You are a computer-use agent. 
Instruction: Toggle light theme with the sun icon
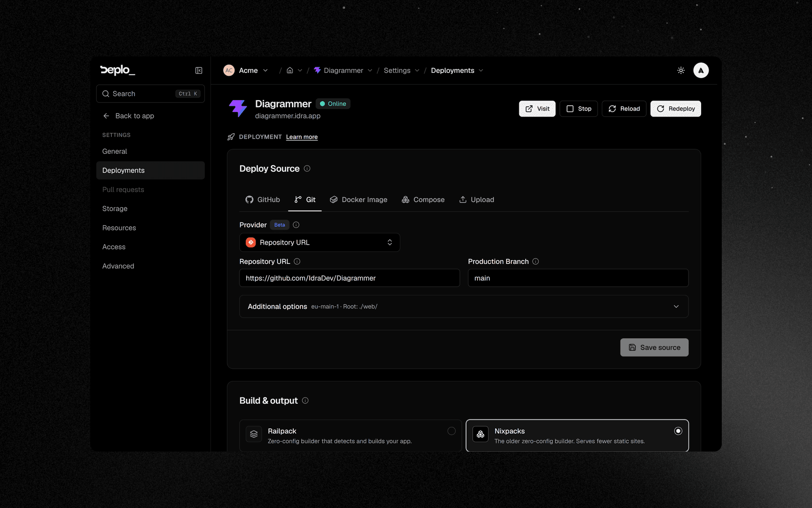[681, 71]
